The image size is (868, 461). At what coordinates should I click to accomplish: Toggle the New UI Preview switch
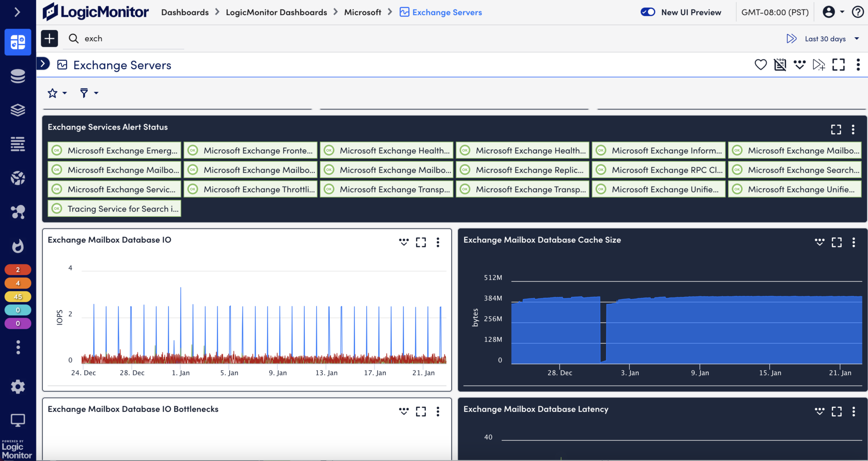click(x=648, y=12)
